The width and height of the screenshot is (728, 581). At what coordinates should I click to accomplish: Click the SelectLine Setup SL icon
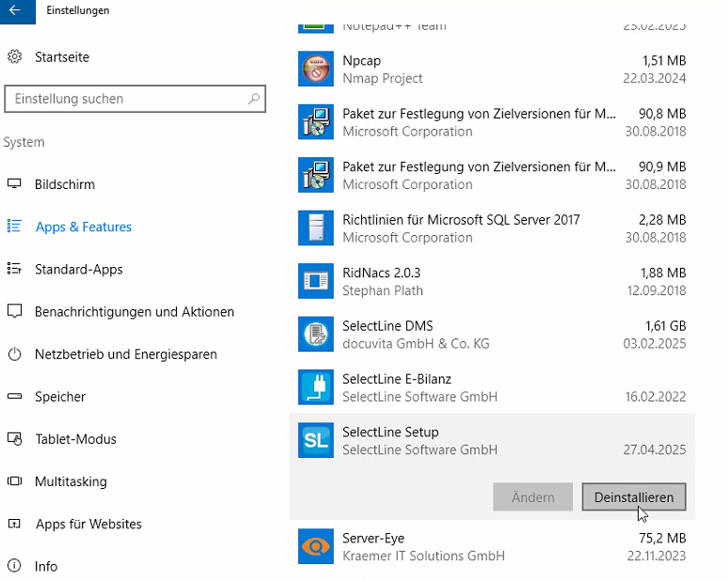tap(316, 440)
